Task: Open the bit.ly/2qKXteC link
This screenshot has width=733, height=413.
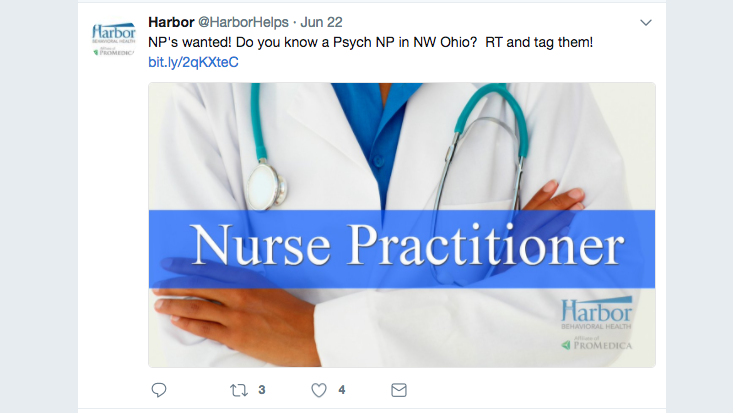Action: pyautogui.click(x=193, y=62)
